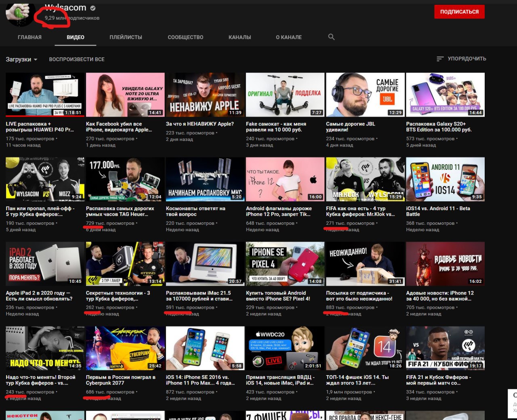Click the 9,29 млн подписчиков count

coord(72,18)
